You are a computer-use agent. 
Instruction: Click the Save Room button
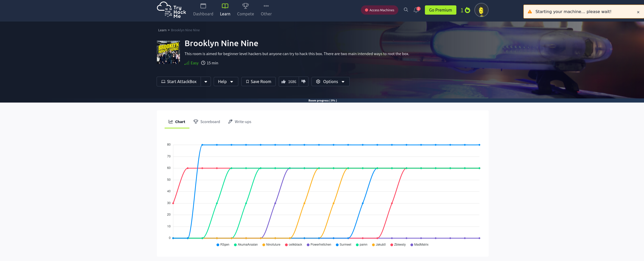[258, 82]
